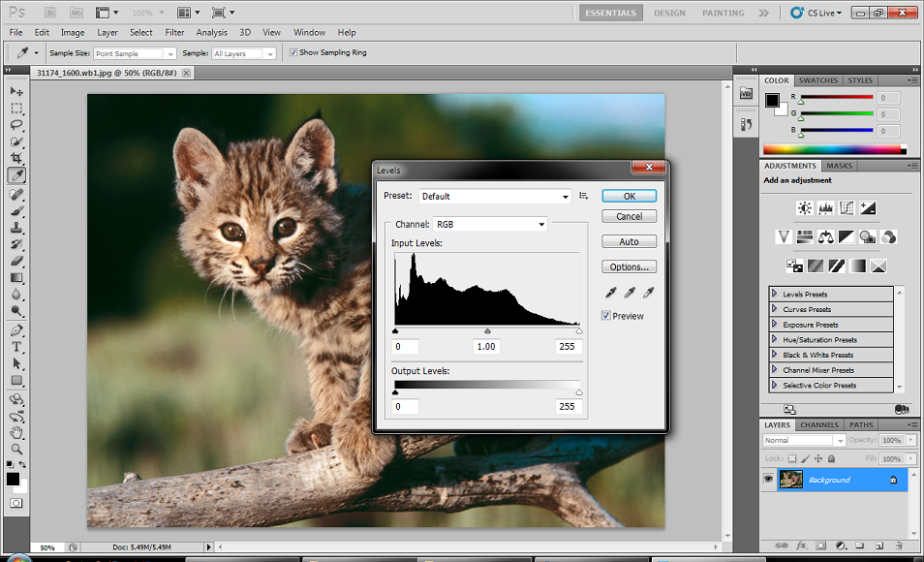The height and width of the screenshot is (562, 924).
Task: Select the Eyedropper tool in toolbox
Action: coord(16,175)
